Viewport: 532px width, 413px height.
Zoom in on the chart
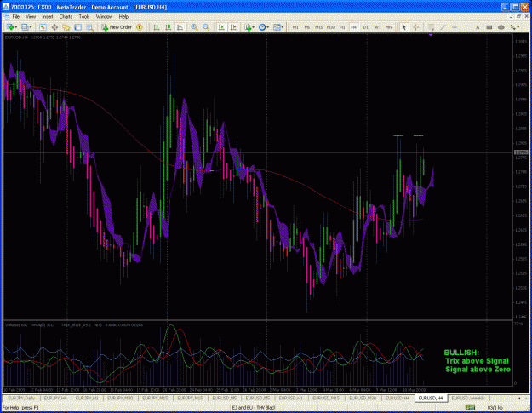(x=194, y=27)
